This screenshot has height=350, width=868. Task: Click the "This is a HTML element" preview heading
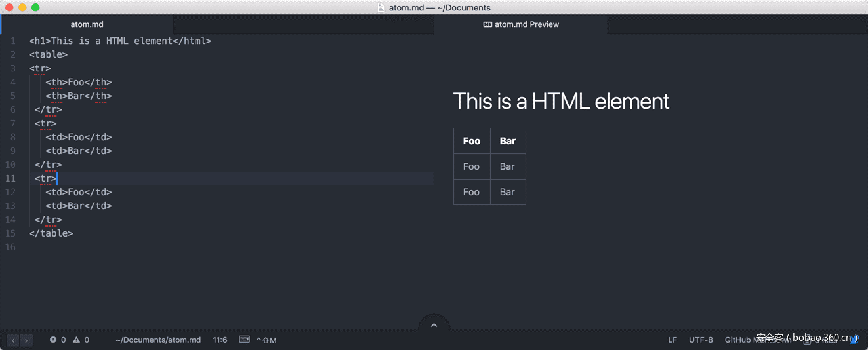click(x=561, y=102)
